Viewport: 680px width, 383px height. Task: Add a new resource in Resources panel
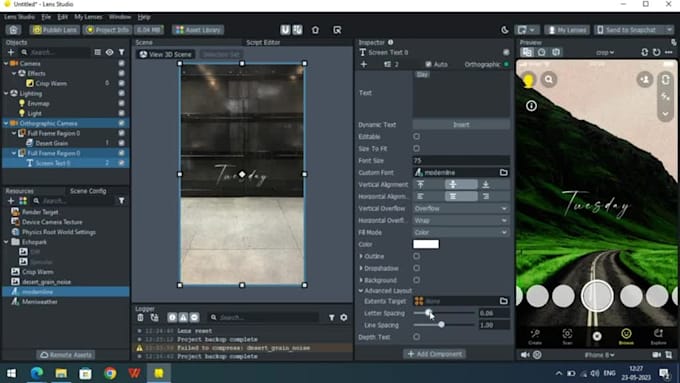[x=11, y=201]
